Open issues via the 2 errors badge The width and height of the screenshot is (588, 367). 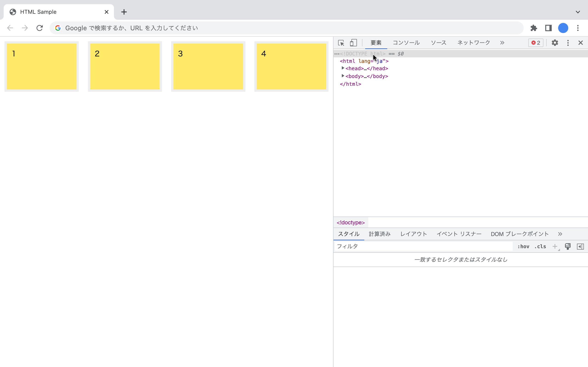[536, 42]
